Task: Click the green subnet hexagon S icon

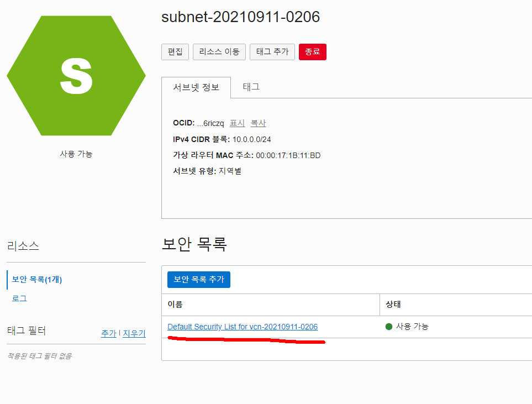Action: pyautogui.click(x=76, y=76)
